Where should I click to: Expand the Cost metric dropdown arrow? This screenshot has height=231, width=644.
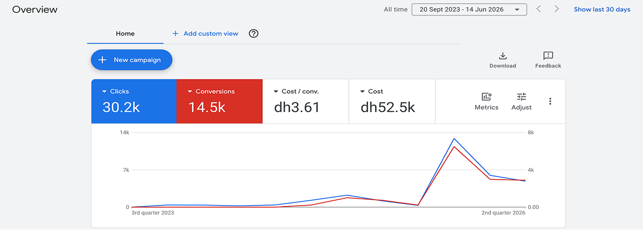point(363,92)
